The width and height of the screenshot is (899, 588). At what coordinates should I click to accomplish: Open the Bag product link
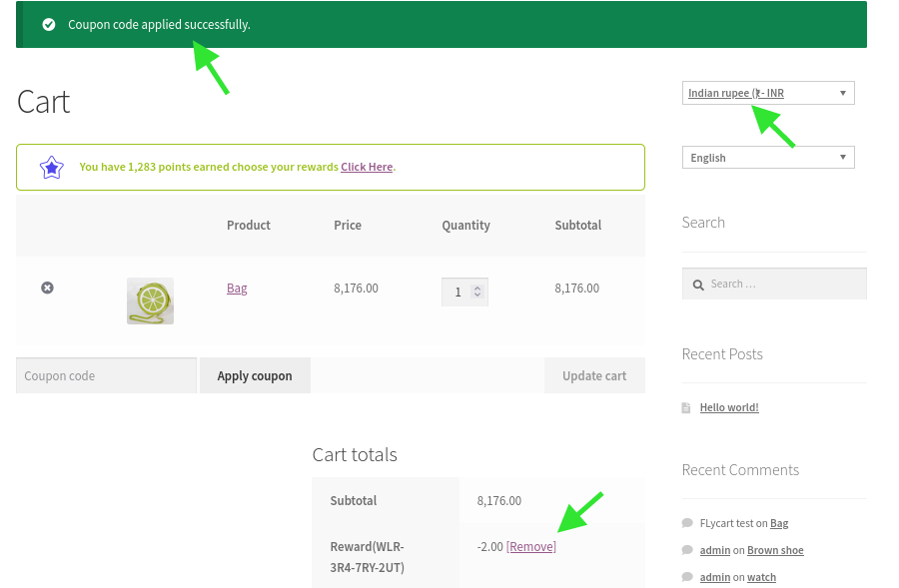pos(237,289)
